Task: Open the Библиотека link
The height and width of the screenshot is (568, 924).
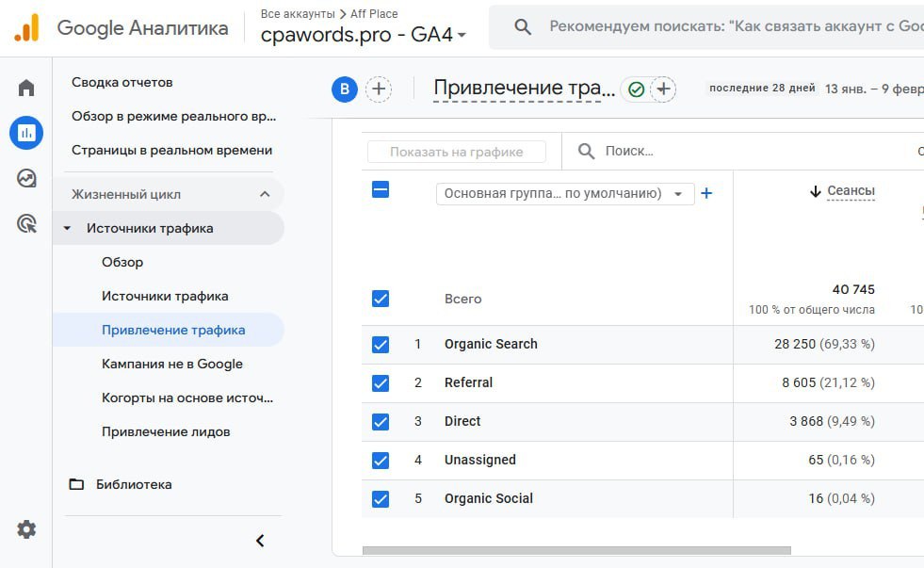Action: coord(133,484)
